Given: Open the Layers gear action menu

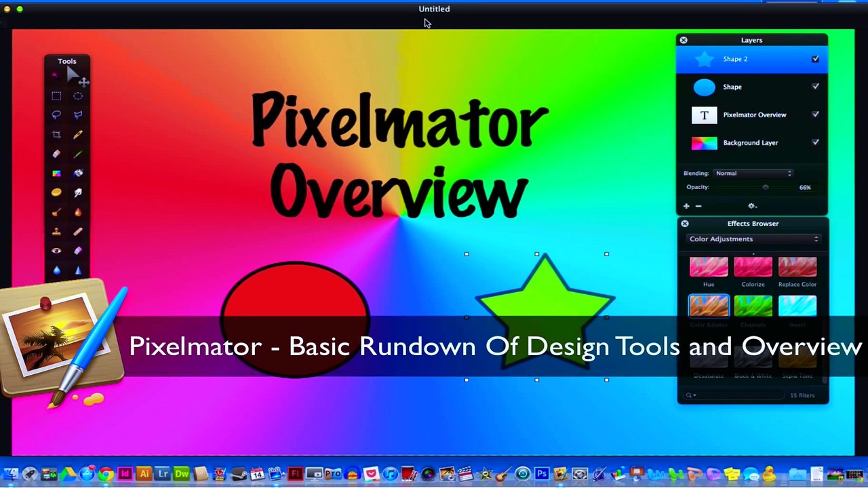Looking at the screenshot, I should [751, 206].
